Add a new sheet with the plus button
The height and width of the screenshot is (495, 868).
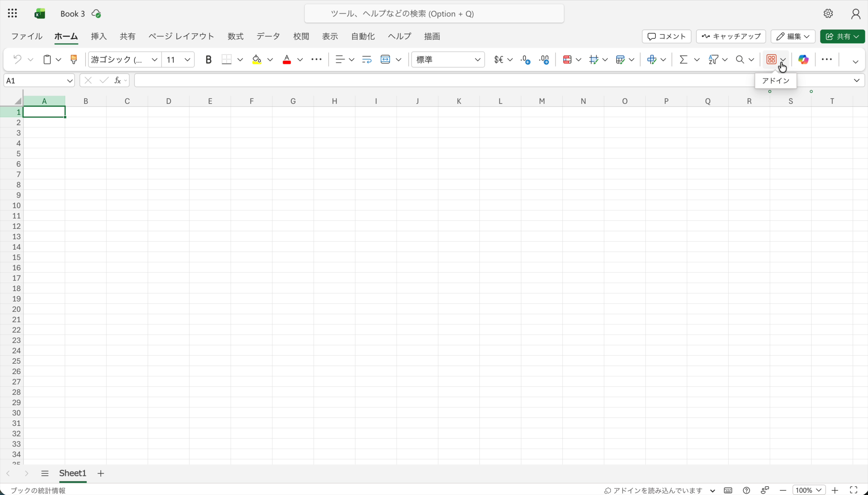tap(101, 473)
